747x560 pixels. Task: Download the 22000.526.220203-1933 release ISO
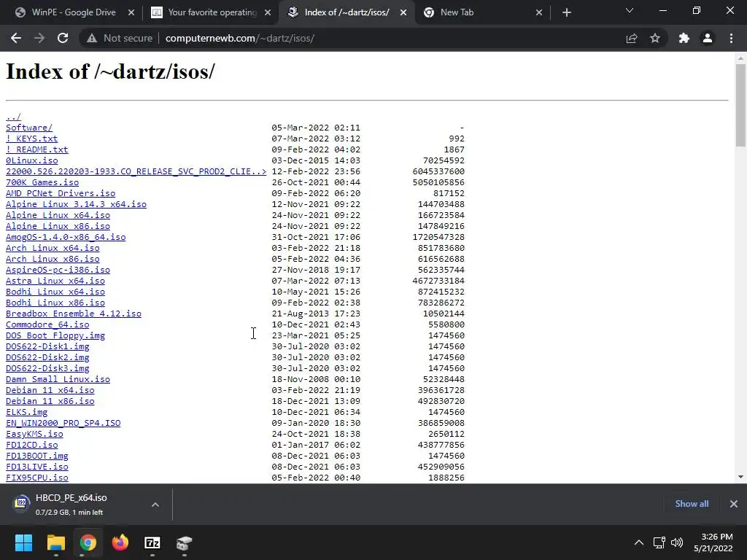136,171
